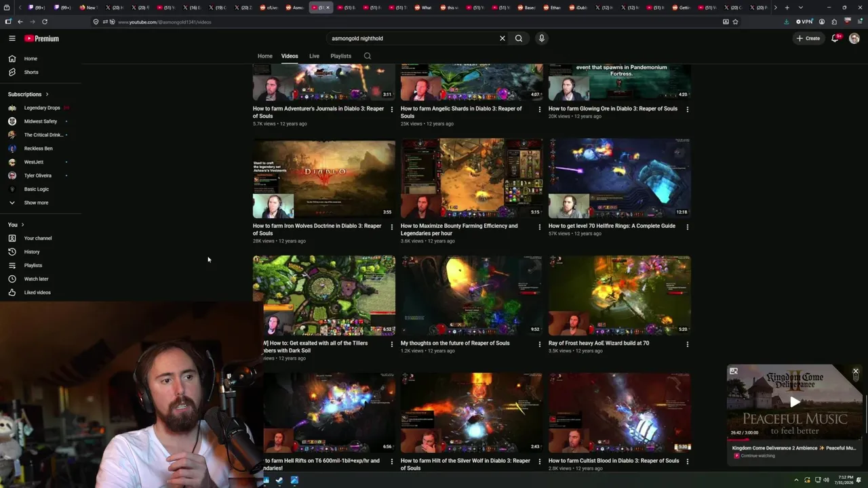Play the Iron Wolves Doctrine video thumbnail
Viewport: 868px width, 488px height.
[x=324, y=178]
